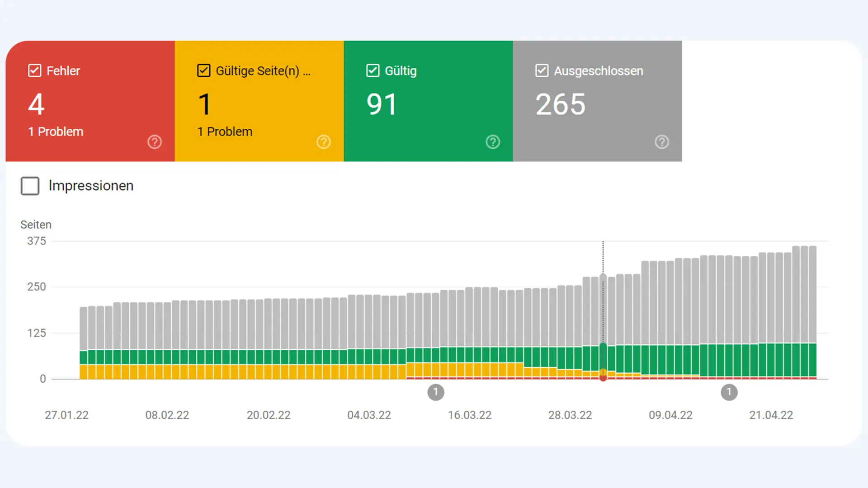Open help icon on green Gültig card

click(493, 142)
